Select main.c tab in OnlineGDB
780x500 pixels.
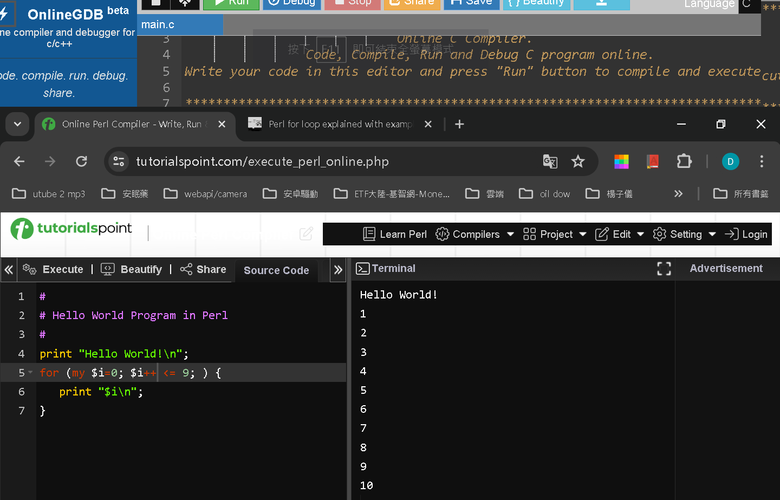click(x=180, y=24)
